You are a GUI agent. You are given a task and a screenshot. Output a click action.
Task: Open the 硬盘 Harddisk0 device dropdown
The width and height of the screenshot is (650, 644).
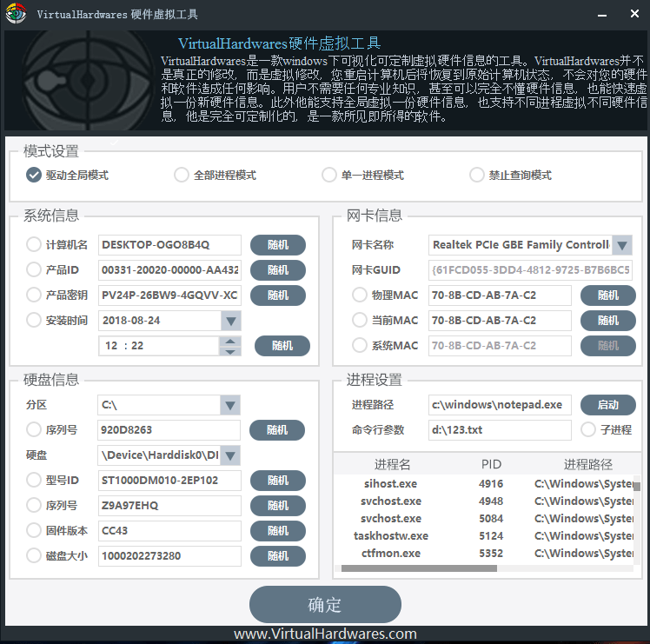[230, 455]
